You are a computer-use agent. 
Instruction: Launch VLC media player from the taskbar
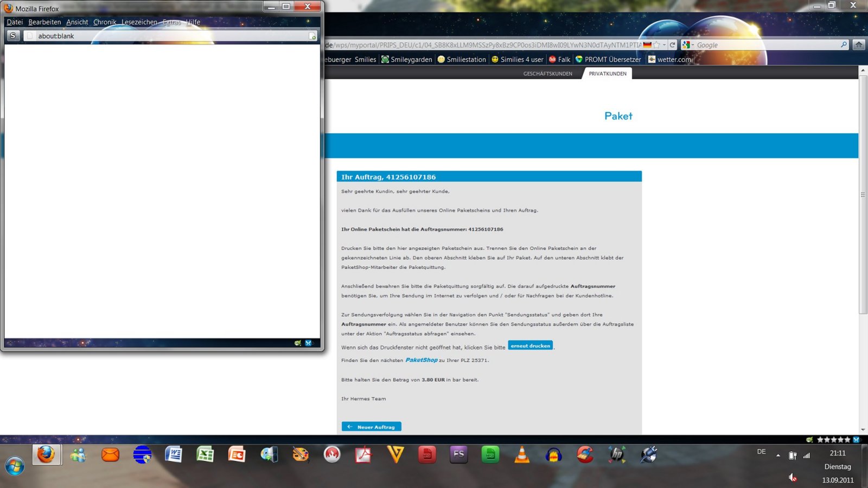point(522,454)
